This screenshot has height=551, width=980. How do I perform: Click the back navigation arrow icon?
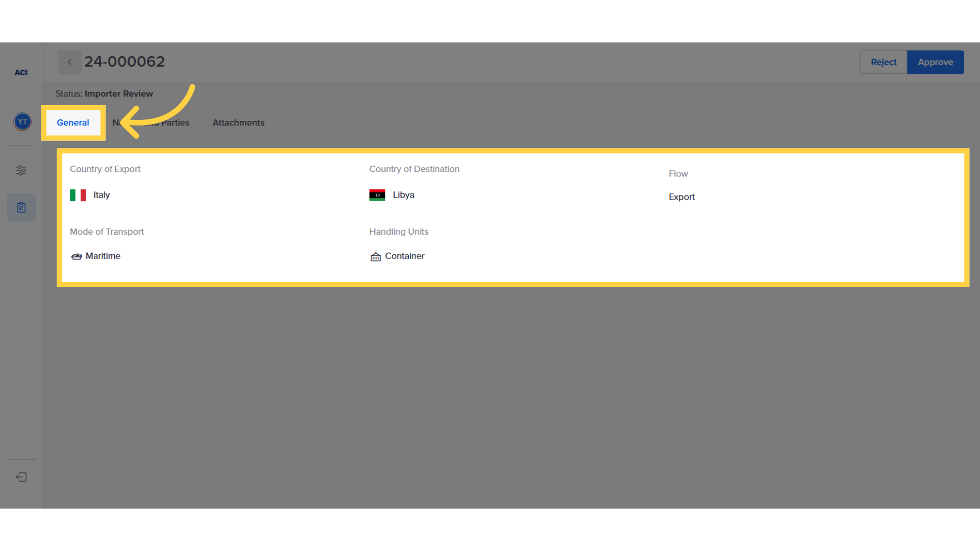tap(69, 61)
